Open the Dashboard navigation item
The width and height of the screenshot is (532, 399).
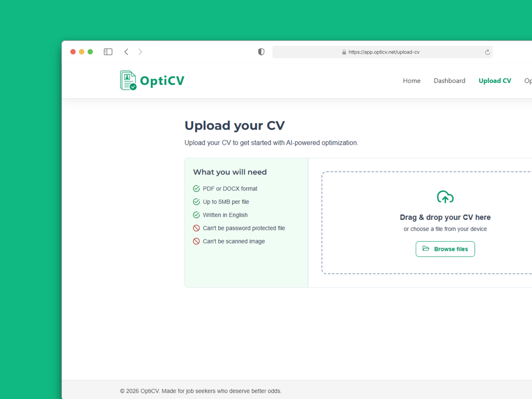(x=450, y=81)
